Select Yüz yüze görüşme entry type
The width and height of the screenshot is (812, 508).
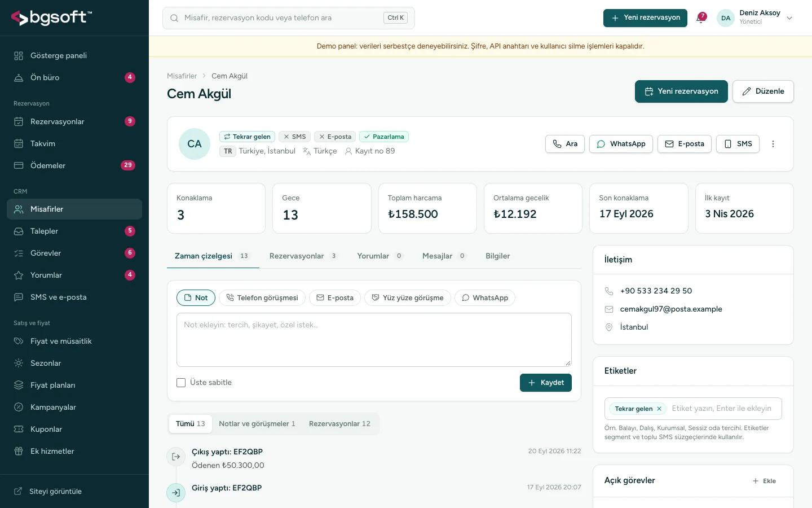point(408,297)
